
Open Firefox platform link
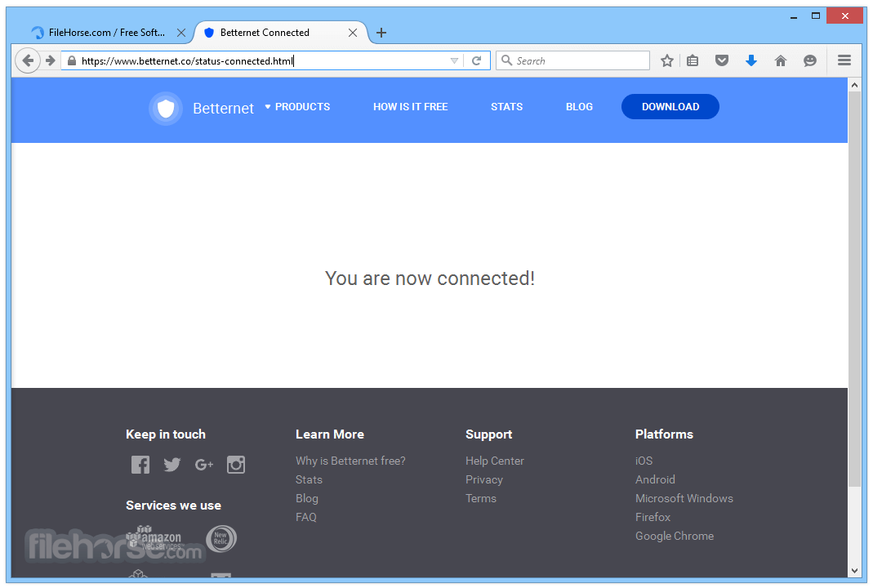[x=653, y=517]
